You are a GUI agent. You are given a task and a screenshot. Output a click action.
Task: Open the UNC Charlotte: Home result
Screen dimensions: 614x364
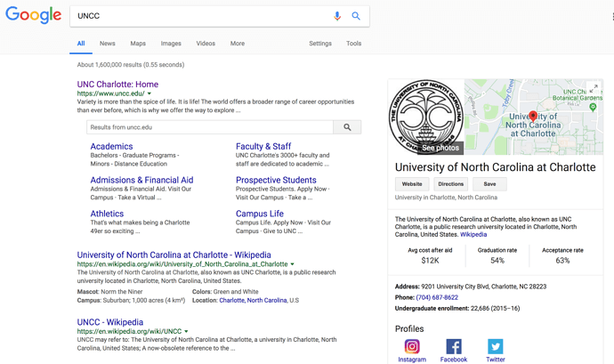(117, 85)
